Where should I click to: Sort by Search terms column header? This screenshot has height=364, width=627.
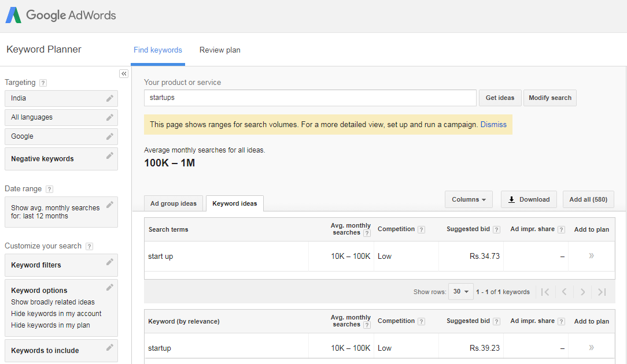coord(168,229)
